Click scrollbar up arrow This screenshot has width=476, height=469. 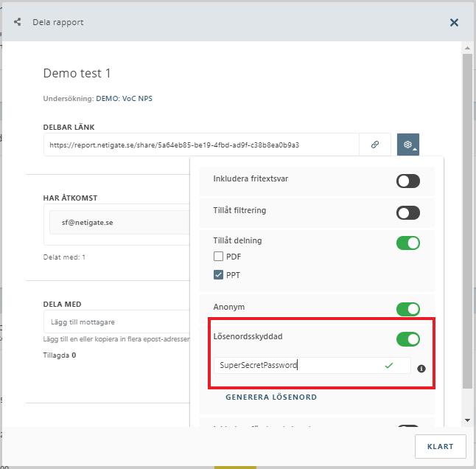coord(467,48)
